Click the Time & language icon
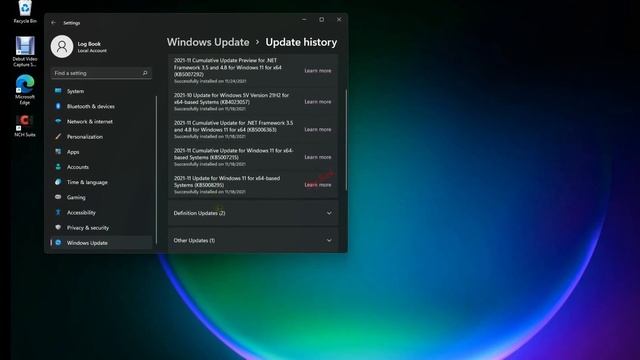The image size is (640, 360). coord(58,182)
